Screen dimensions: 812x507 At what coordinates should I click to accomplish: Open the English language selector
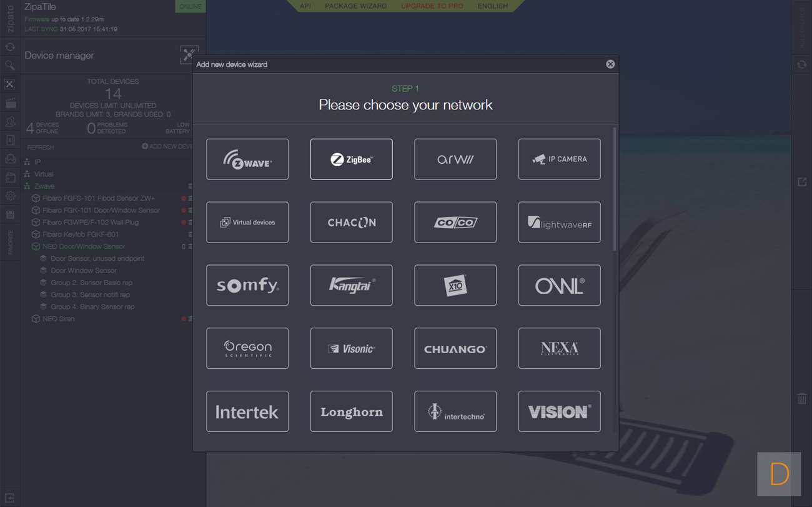(x=493, y=6)
